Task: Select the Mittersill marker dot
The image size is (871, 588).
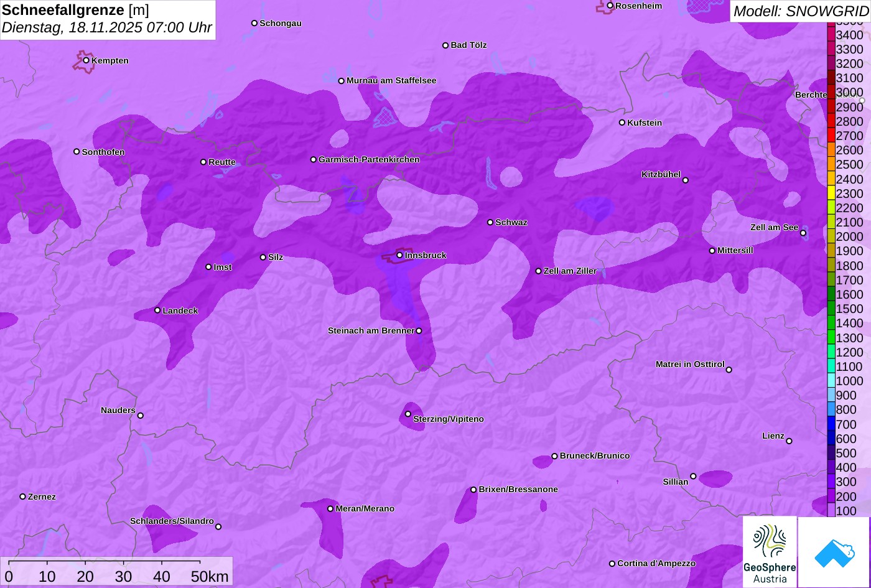Action: point(712,251)
